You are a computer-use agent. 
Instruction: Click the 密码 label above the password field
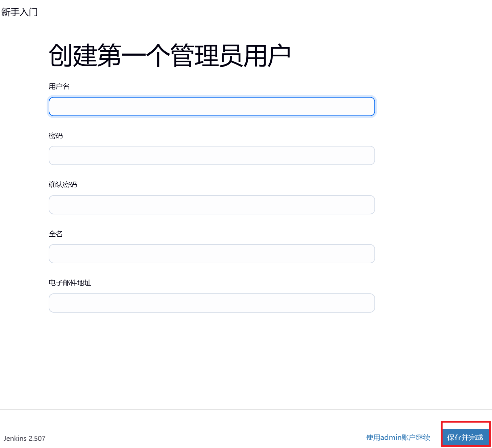(56, 136)
